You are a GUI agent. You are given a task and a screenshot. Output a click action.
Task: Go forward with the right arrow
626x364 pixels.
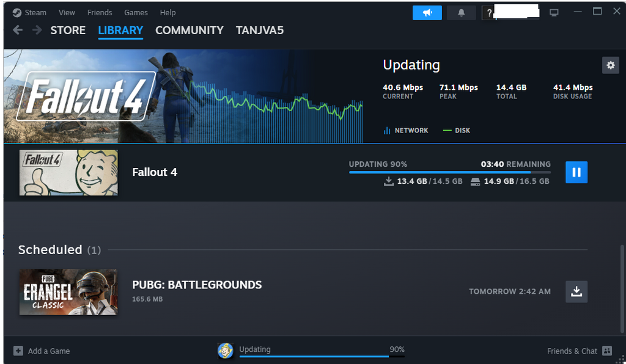[37, 30]
